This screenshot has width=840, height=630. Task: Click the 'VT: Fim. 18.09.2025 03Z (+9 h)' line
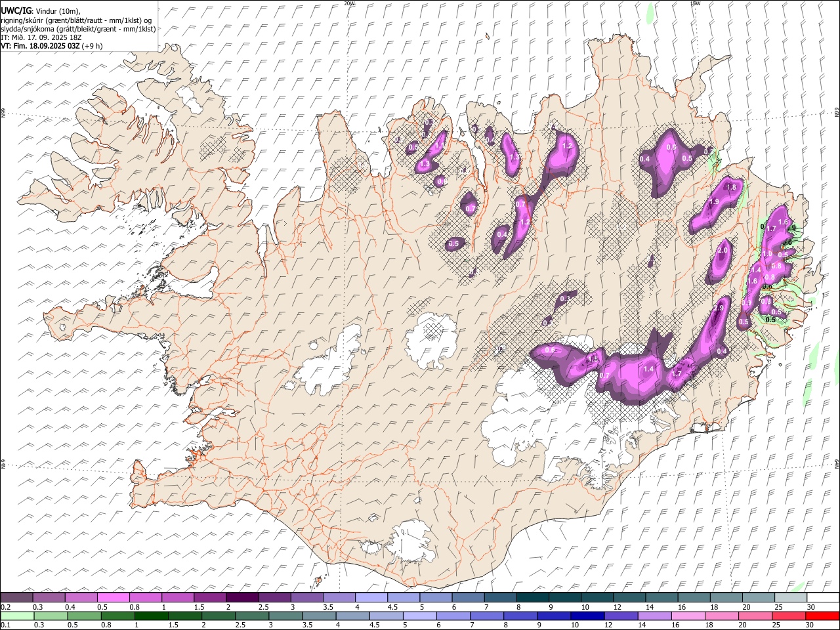(52, 46)
